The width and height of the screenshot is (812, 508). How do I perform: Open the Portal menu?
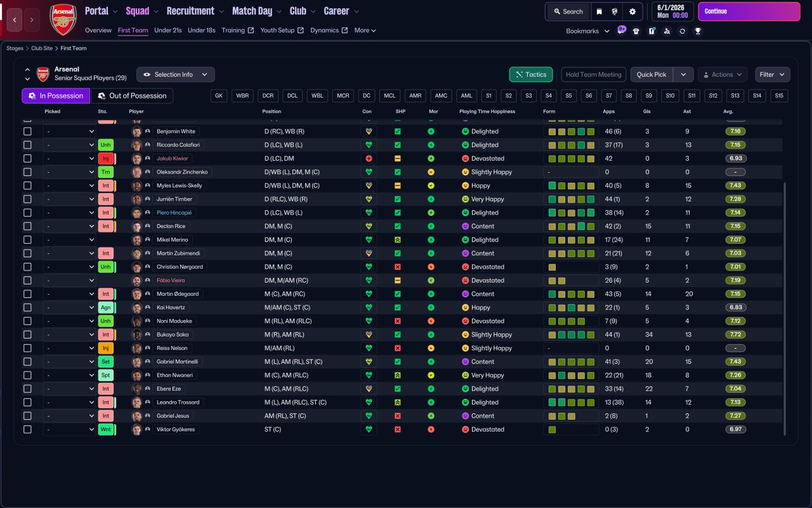[x=101, y=11]
